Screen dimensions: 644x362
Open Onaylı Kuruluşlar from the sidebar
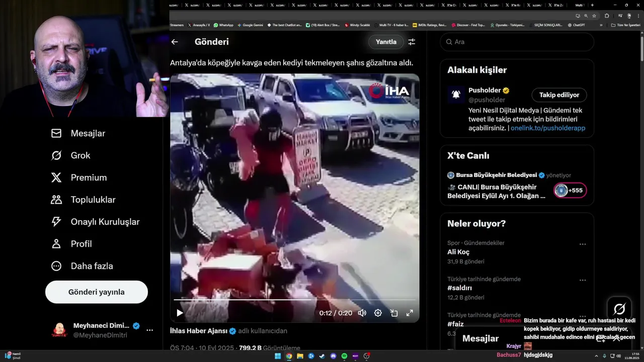[x=95, y=222]
